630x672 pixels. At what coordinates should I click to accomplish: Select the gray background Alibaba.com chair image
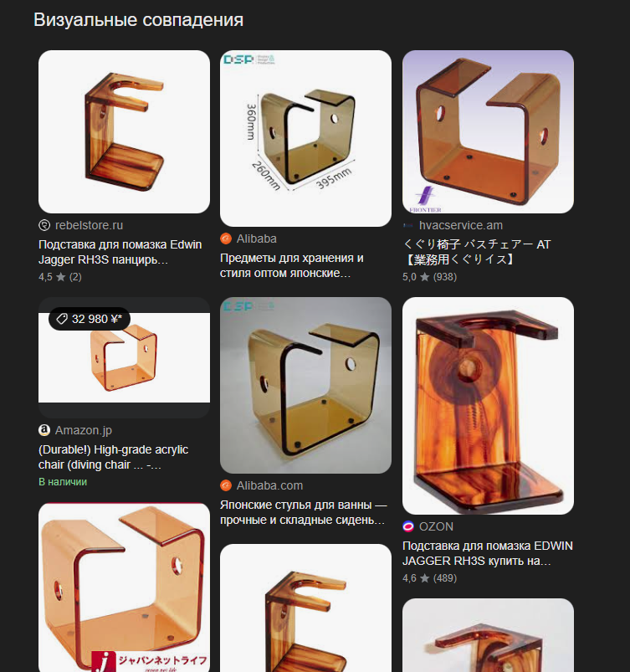pos(305,385)
